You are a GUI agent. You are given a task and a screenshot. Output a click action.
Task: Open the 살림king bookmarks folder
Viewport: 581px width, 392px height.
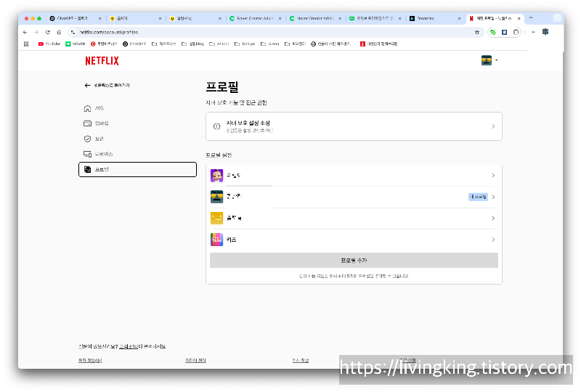click(192, 44)
